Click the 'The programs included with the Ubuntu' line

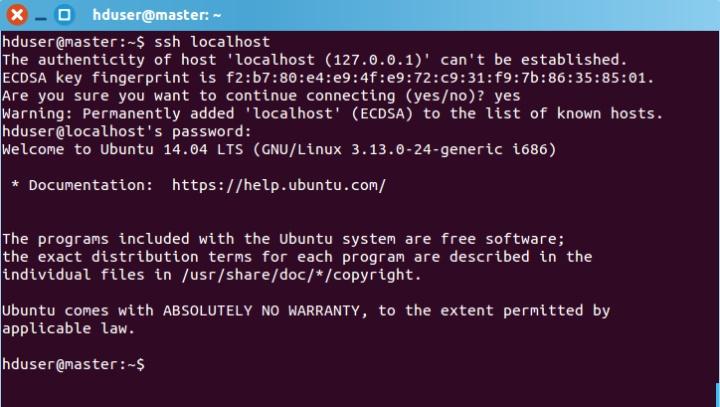283,239
